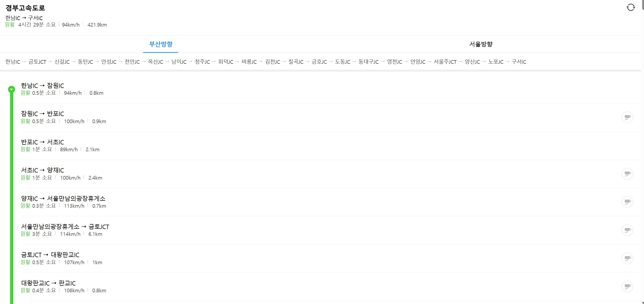Open CCTV camera for 금토JCT → 대왕판교IC

[x=627, y=258]
